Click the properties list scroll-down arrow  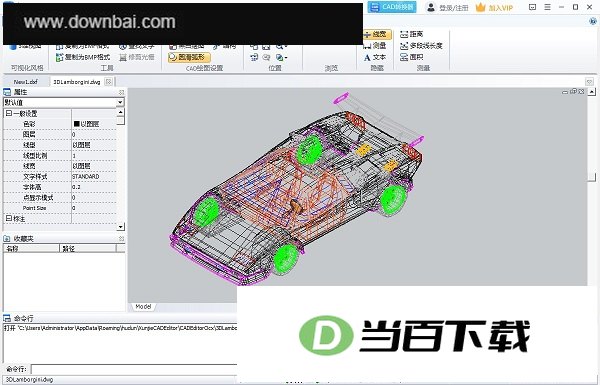pyautogui.click(x=121, y=227)
